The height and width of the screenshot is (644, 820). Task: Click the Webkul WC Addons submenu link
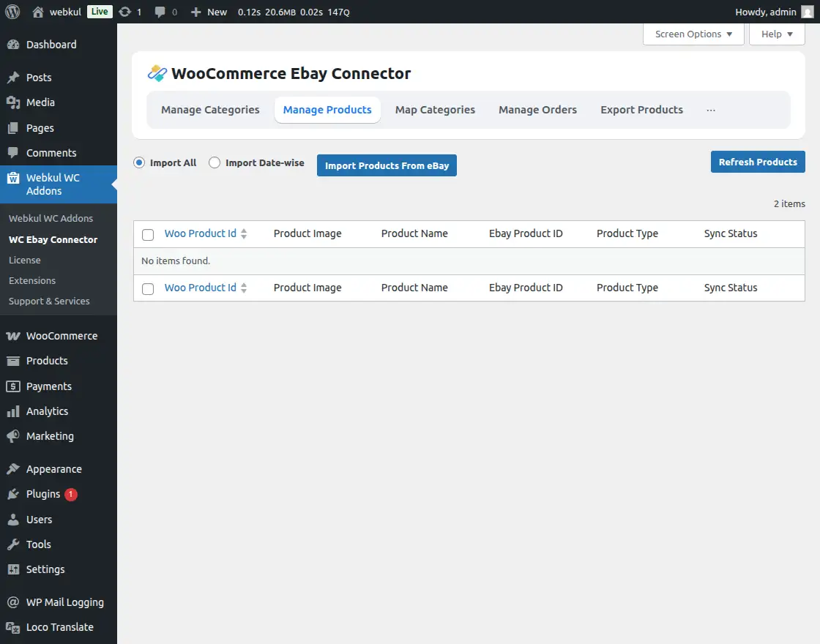(x=51, y=219)
